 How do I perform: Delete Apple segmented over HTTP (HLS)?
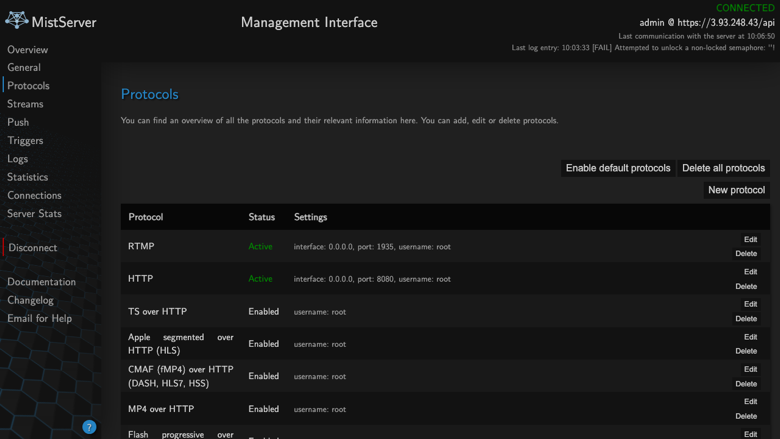coord(746,351)
